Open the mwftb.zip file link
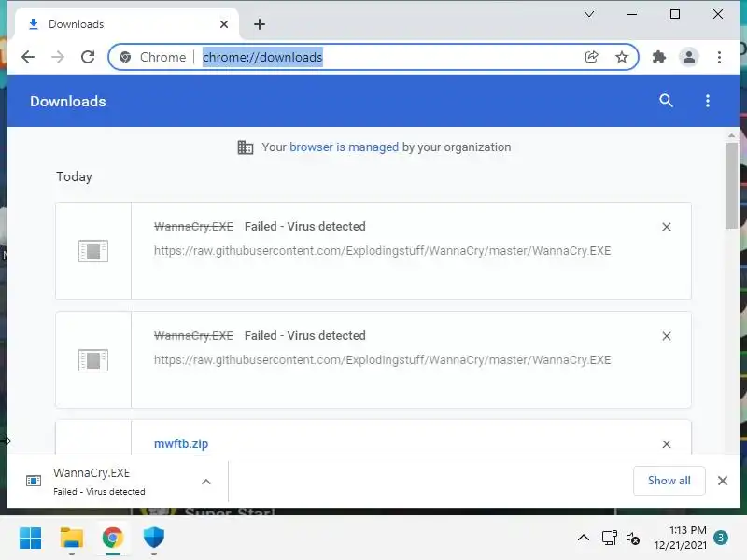 pyautogui.click(x=181, y=444)
